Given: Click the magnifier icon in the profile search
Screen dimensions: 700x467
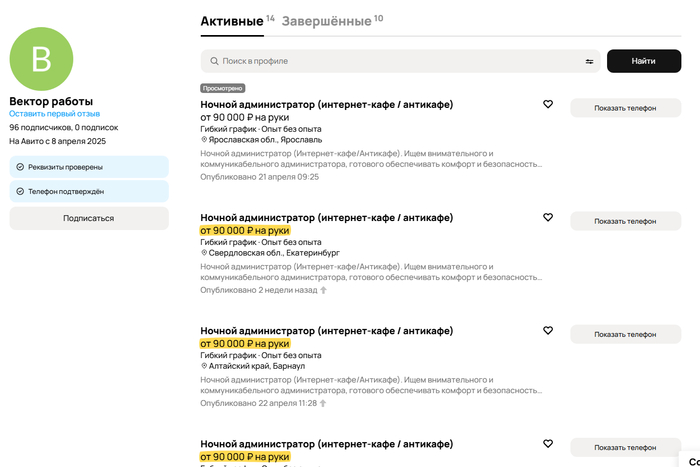Looking at the screenshot, I should coord(213,61).
